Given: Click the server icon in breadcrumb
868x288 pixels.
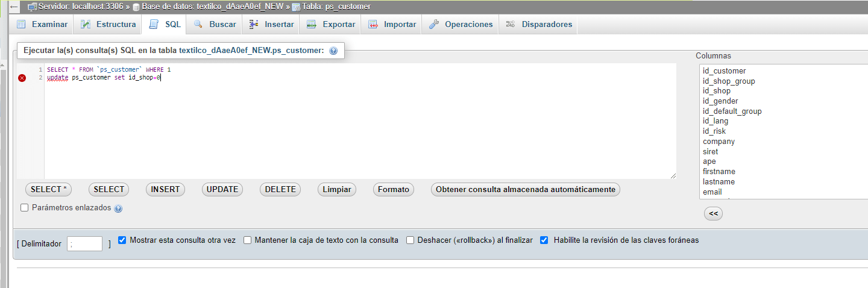Looking at the screenshot, I should 33,7.
